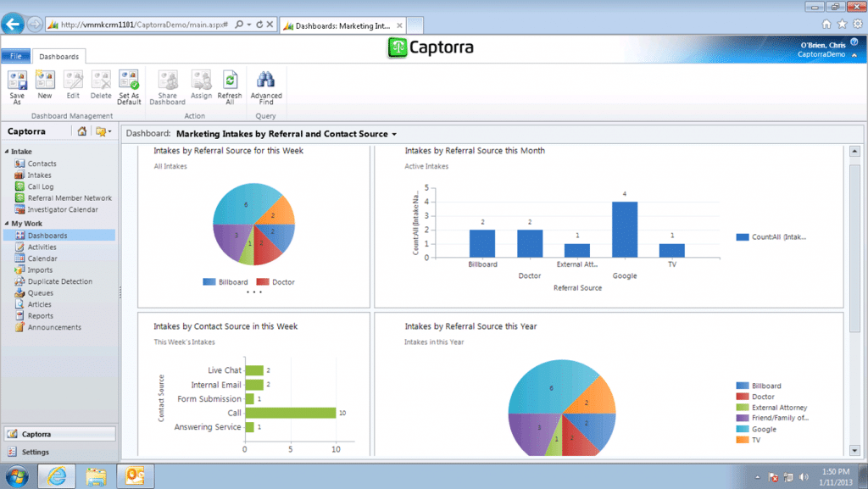Stop loading with address bar X
Screen dimensions: 868x489
click(x=270, y=25)
